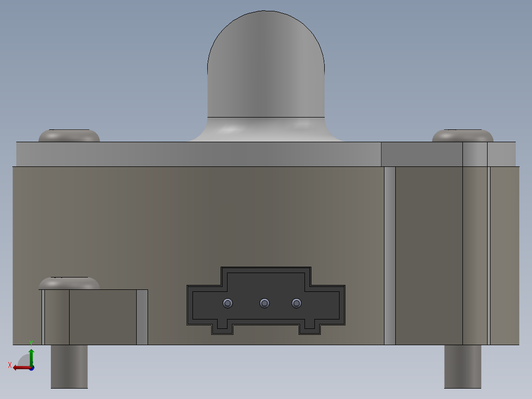Select the top-left screw head
This screenshot has width=532, height=399.
coord(69,135)
